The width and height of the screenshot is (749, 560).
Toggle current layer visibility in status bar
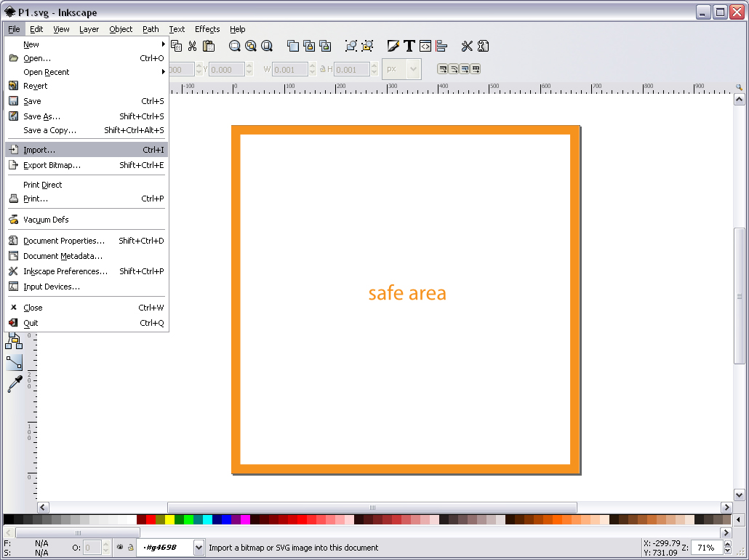[121, 547]
